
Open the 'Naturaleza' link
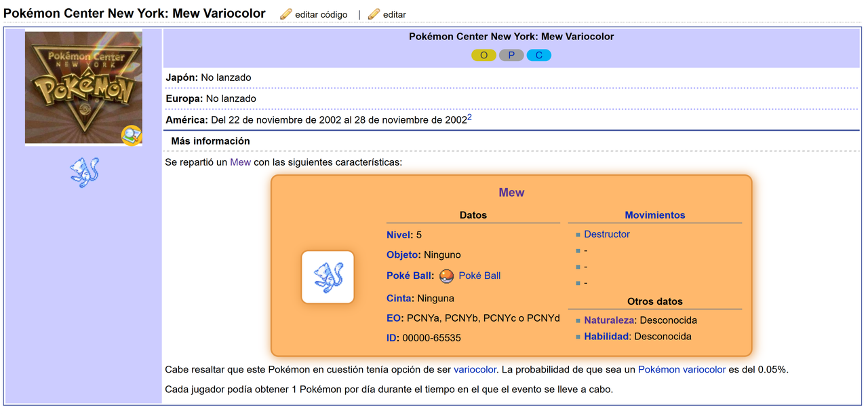(609, 320)
